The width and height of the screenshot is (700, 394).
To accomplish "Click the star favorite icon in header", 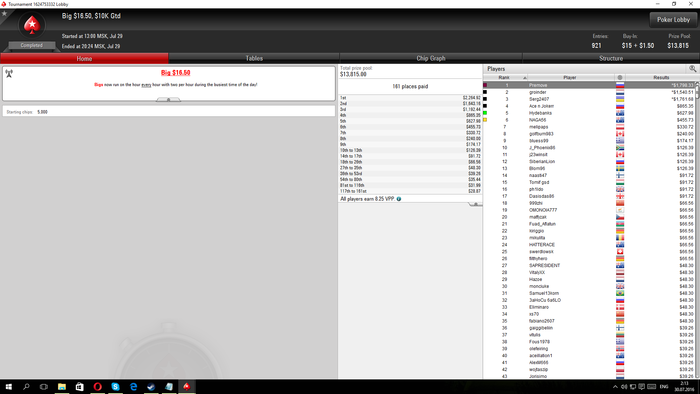I will 4,13.
